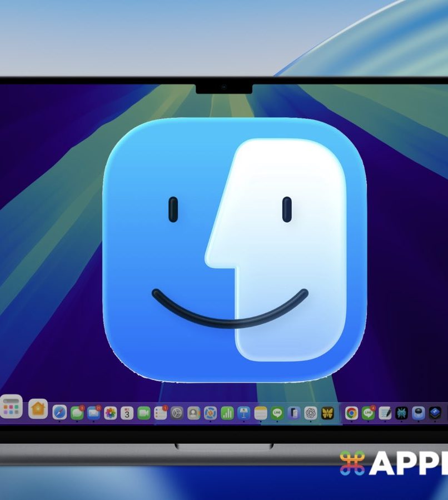Open System Settings gear icon

tap(177, 413)
